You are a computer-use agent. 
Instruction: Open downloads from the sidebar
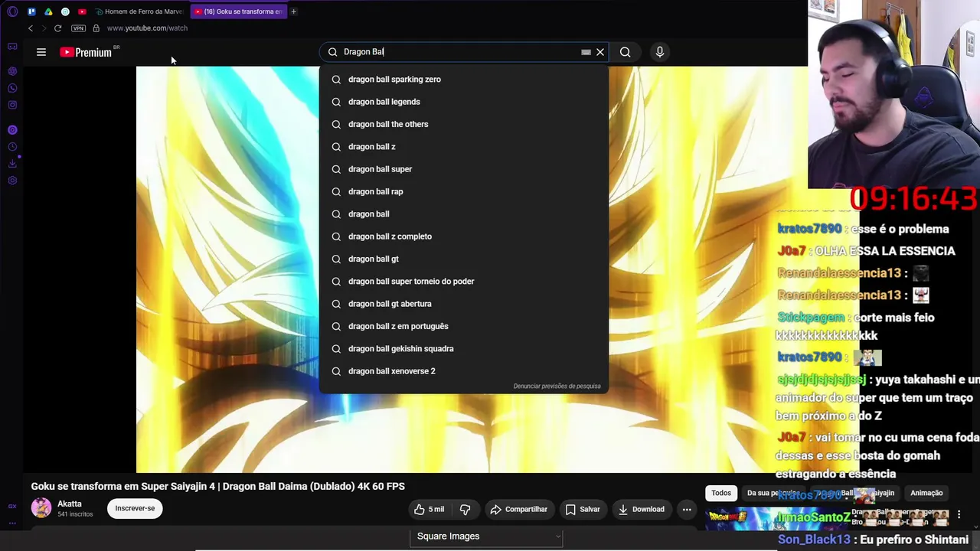[12, 164]
